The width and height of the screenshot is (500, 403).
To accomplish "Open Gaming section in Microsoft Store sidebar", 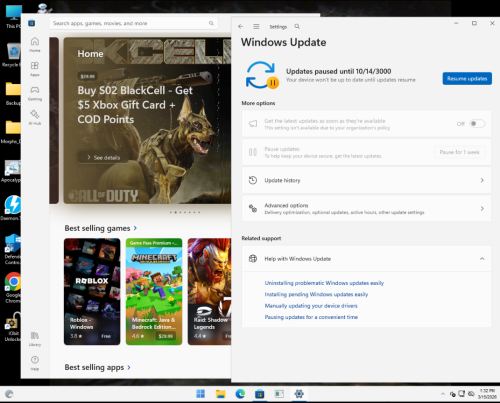I will coord(35,93).
